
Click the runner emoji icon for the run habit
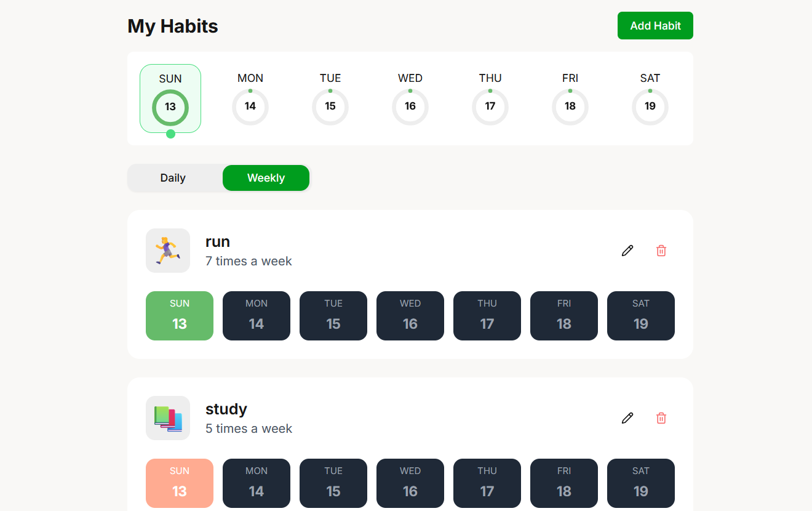tap(167, 250)
